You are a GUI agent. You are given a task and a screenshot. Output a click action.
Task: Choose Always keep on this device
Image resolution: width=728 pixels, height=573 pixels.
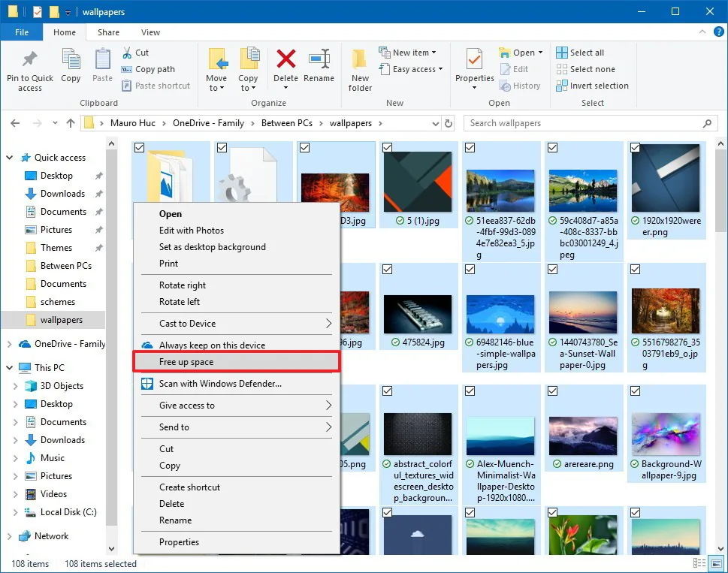coord(237,345)
